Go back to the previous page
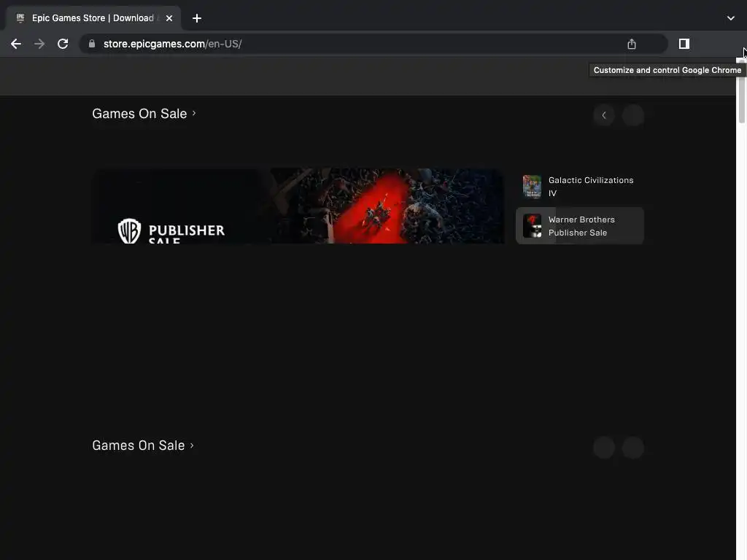The height and width of the screenshot is (560, 747). click(x=16, y=44)
